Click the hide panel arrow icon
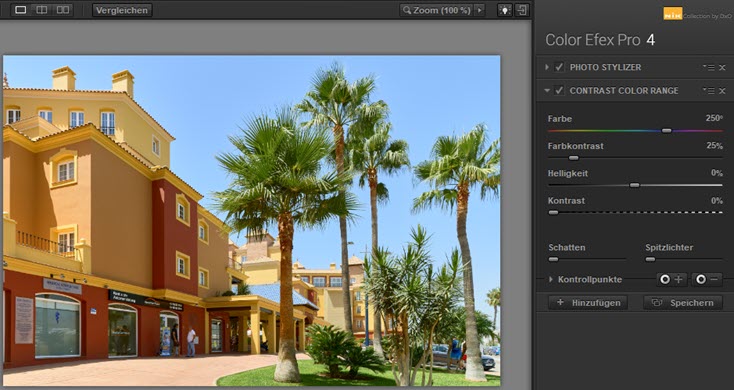The height and width of the screenshot is (390, 734). (522, 10)
